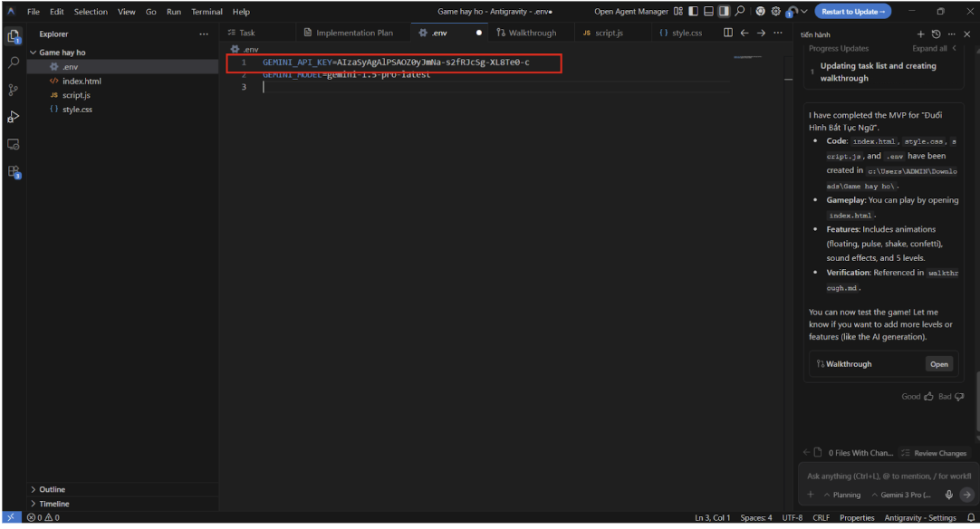Viewport: 980px width, 529px height.
Task: Click the Restart to Update button
Action: (852, 12)
